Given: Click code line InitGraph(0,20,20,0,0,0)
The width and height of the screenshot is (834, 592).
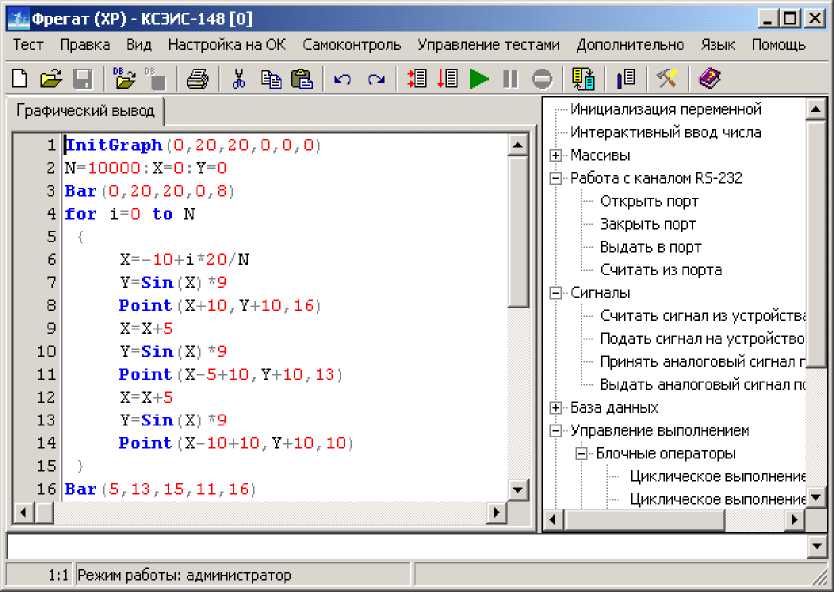Looking at the screenshot, I should click(x=193, y=145).
